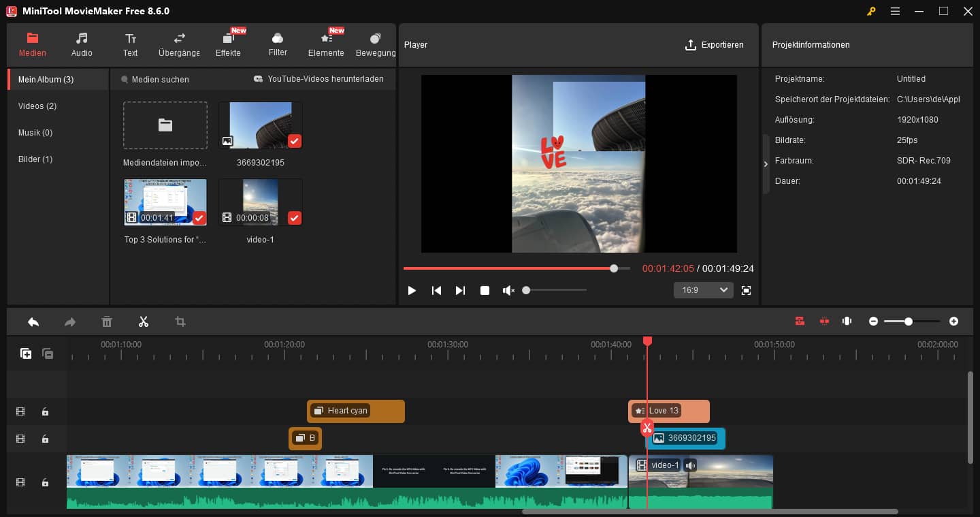Open the 16:9 aspect ratio dropdown
The image size is (980, 517).
tap(703, 289)
